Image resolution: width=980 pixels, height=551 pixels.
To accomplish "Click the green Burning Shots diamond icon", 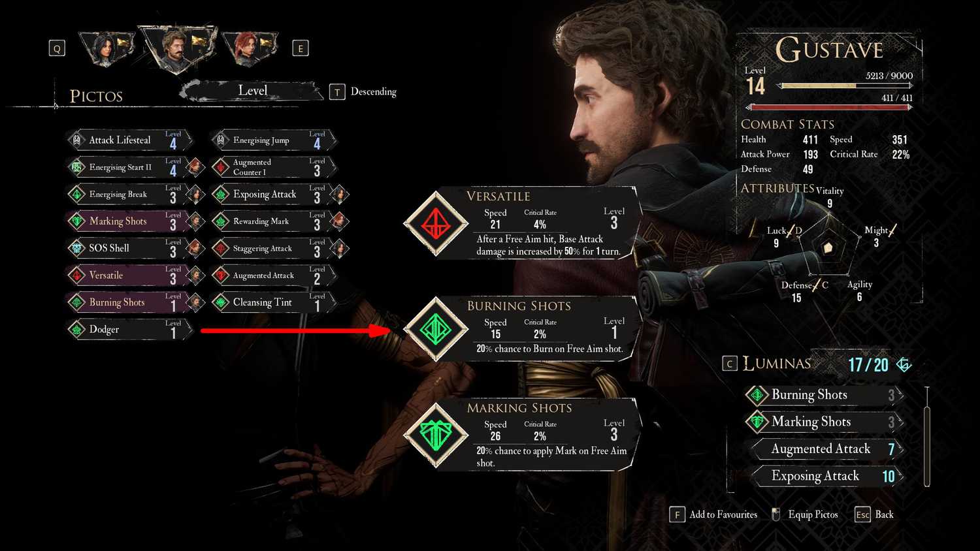I will [436, 328].
